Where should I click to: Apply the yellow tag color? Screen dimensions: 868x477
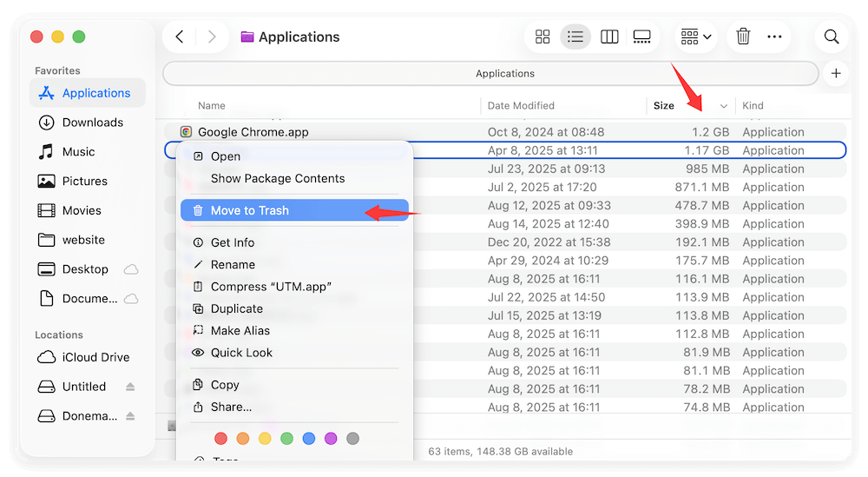point(265,439)
